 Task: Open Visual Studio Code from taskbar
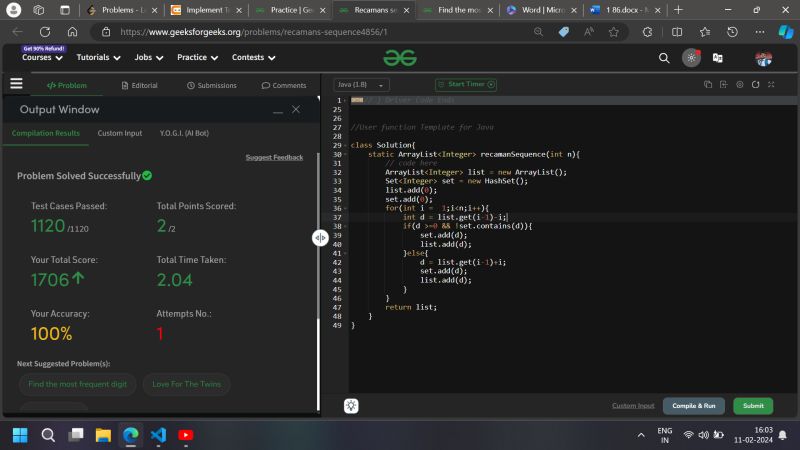pos(157,435)
